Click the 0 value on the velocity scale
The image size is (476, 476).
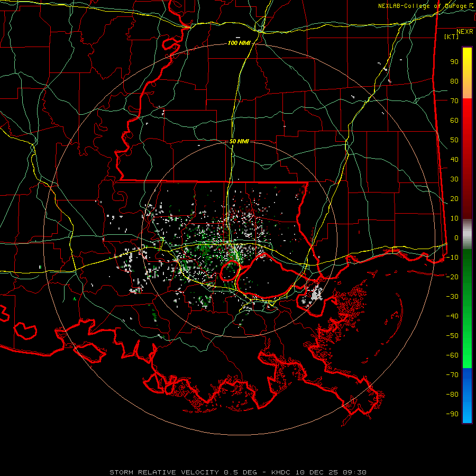point(456,238)
